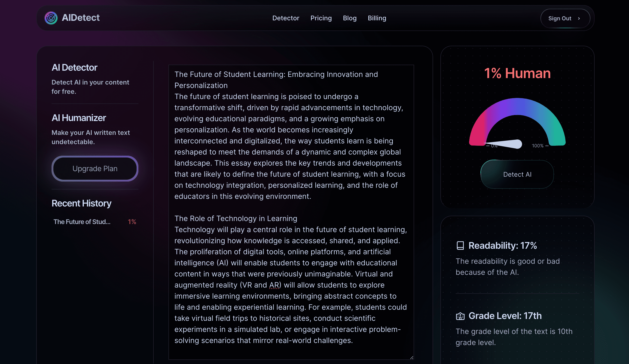Open the AI Humanizer section

tap(79, 118)
